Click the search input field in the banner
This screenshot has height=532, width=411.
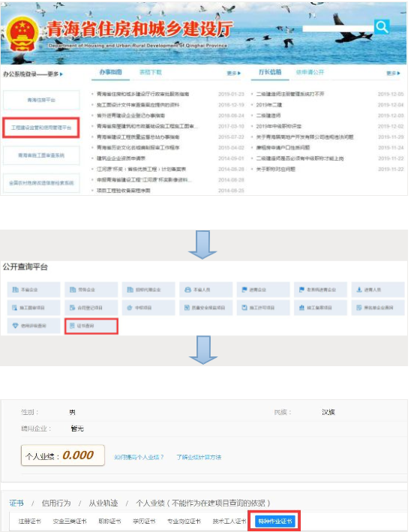(x=338, y=29)
